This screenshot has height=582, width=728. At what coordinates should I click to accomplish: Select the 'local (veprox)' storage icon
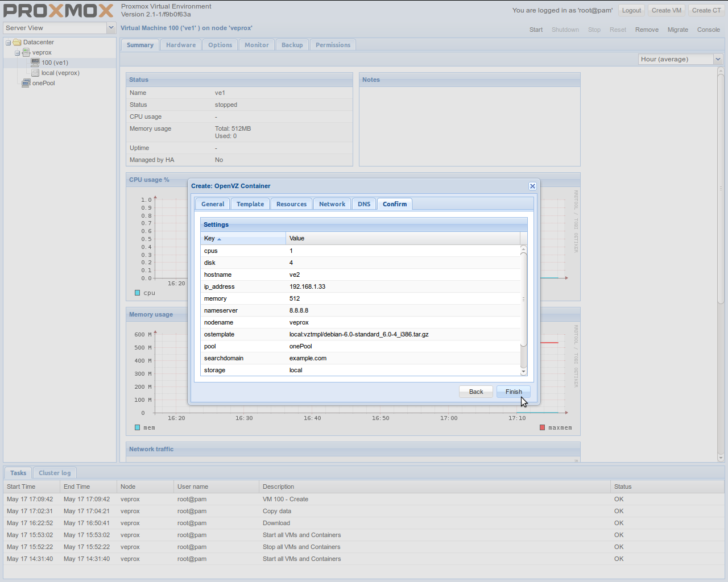(x=34, y=73)
